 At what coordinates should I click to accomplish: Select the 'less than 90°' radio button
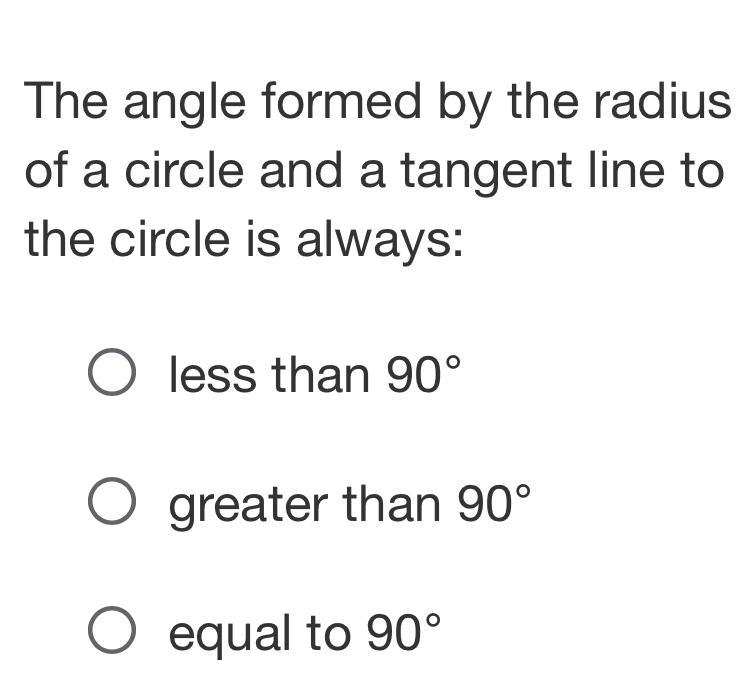coord(112,372)
